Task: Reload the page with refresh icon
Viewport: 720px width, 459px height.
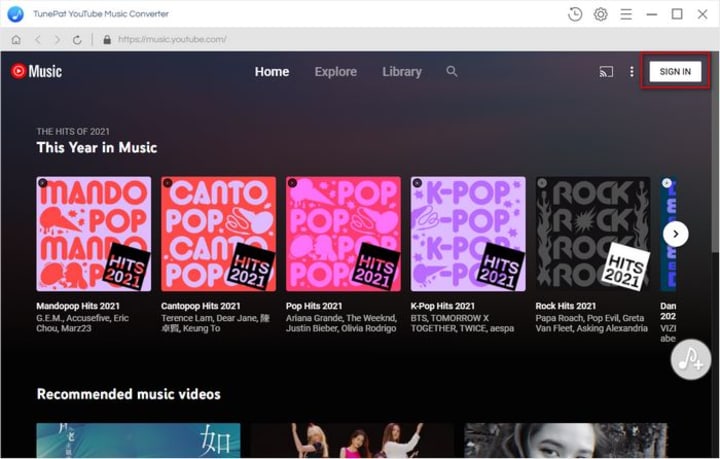Action: [77, 40]
